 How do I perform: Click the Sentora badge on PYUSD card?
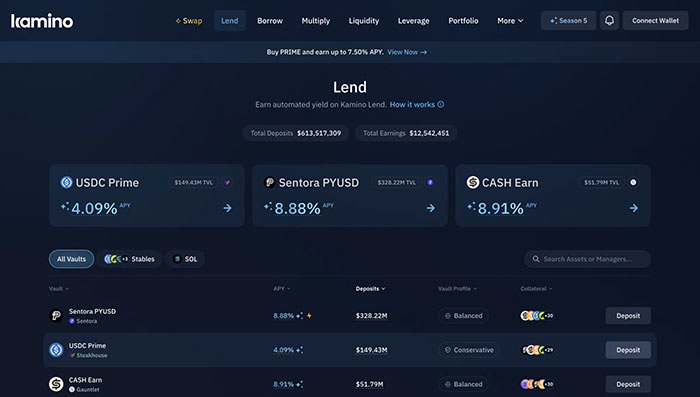pyautogui.click(x=430, y=182)
